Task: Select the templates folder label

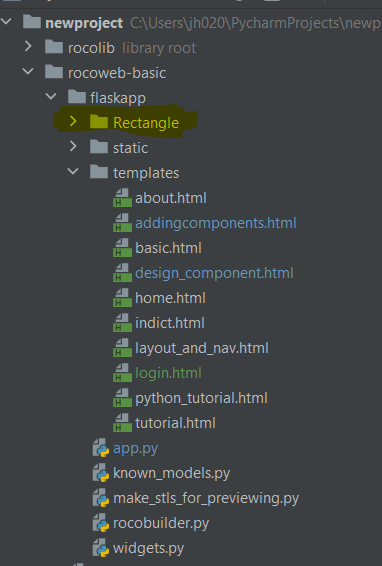Action: pyautogui.click(x=146, y=173)
